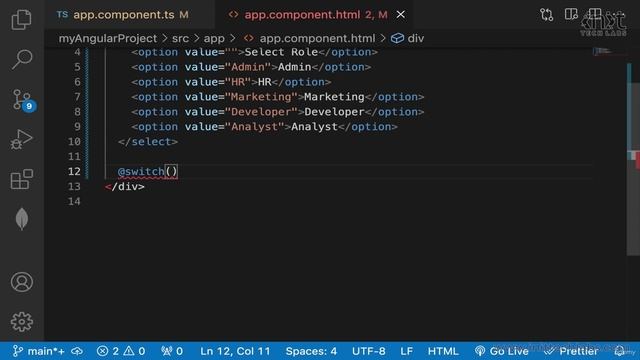Open the Run and Debug view
This screenshot has width=640, height=360.
[x=22, y=139]
